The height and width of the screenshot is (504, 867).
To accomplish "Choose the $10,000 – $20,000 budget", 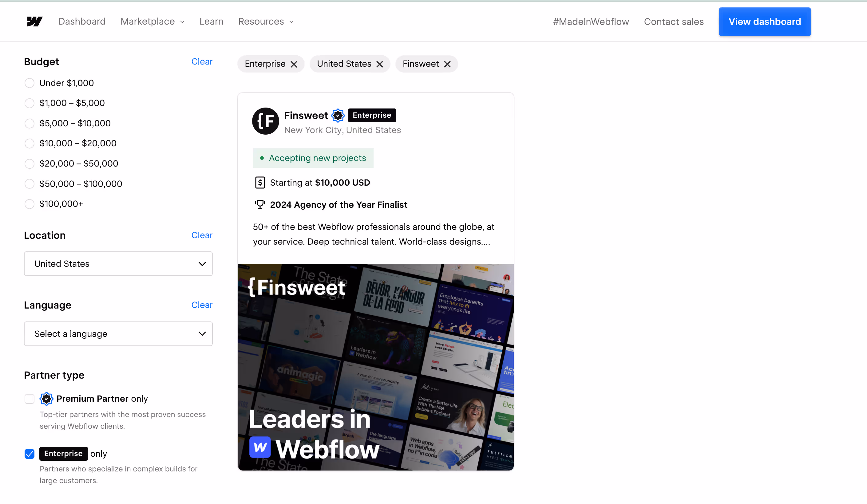I will pos(30,143).
